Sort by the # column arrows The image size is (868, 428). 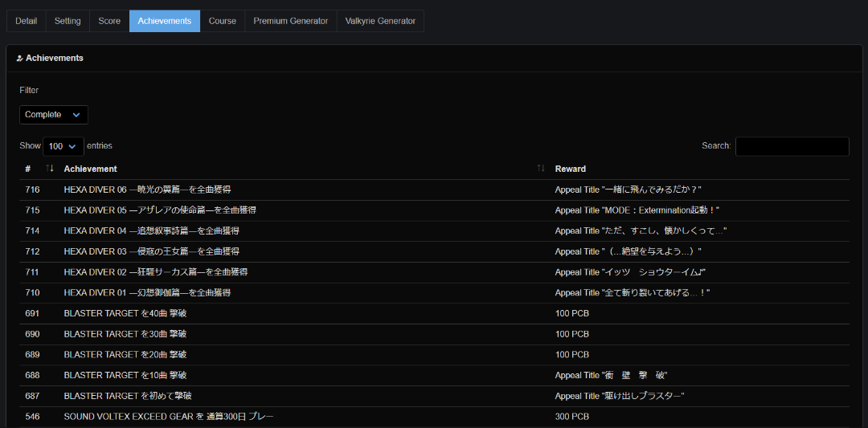50,169
